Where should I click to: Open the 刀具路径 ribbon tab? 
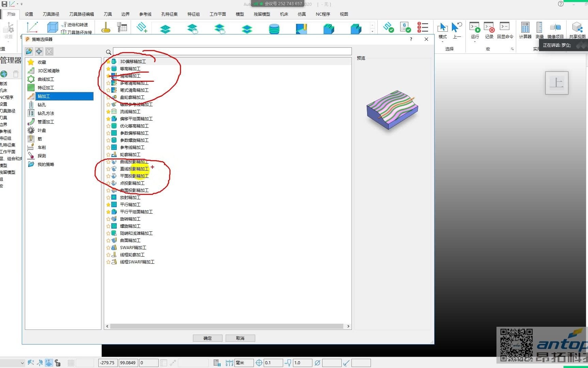51,14
